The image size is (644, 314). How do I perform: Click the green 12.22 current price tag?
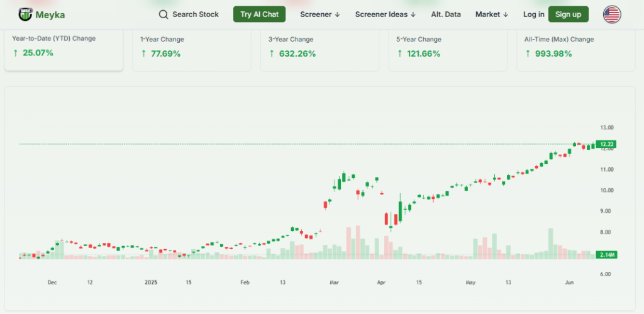(606, 144)
